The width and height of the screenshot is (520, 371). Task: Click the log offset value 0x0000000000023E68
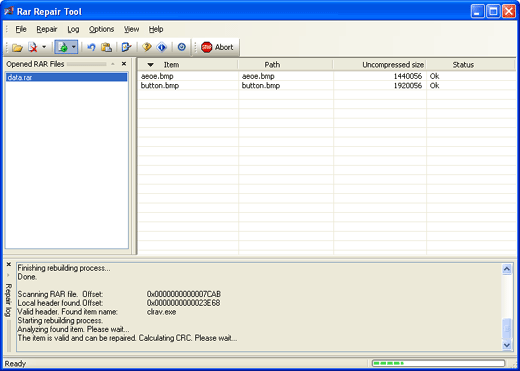[x=183, y=303]
